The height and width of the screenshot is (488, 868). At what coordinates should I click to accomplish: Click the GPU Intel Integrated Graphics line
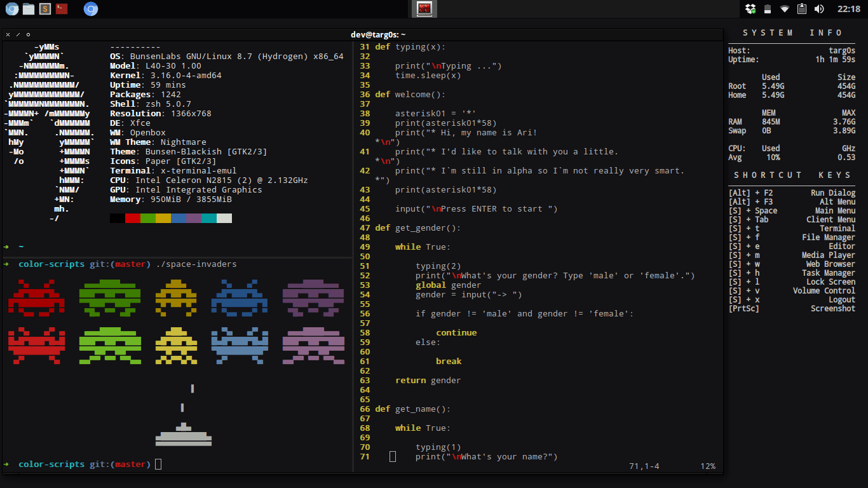[x=186, y=190]
